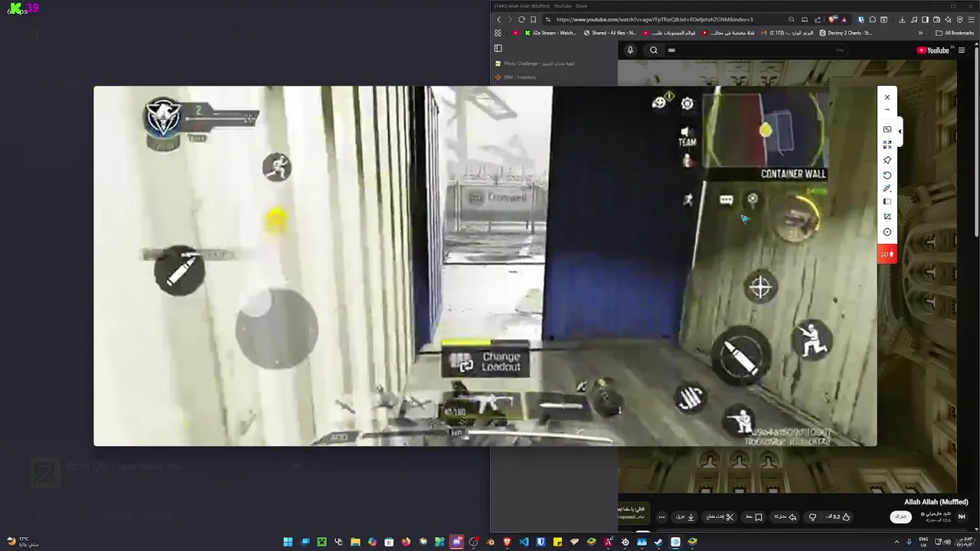Open Minecraft from taskbar
The height and width of the screenshot is (551, 980).
point(322,542)
